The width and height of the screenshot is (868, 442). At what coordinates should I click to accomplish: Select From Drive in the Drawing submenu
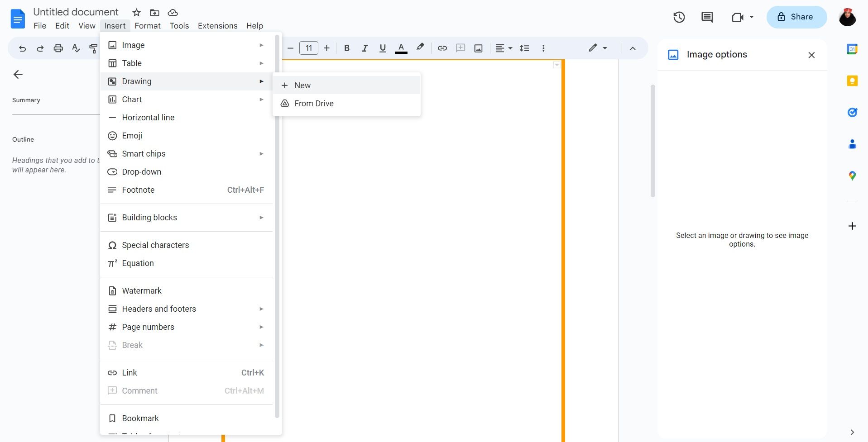click(x=314, y=103)
